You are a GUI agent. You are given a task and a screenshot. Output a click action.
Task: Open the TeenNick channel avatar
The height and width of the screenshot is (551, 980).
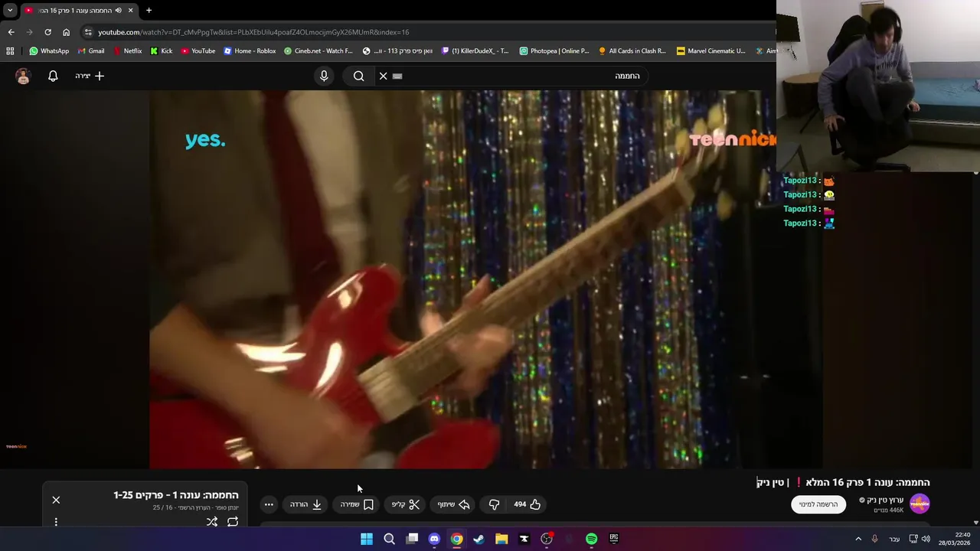pyautogui.click(x=920, y=504)
